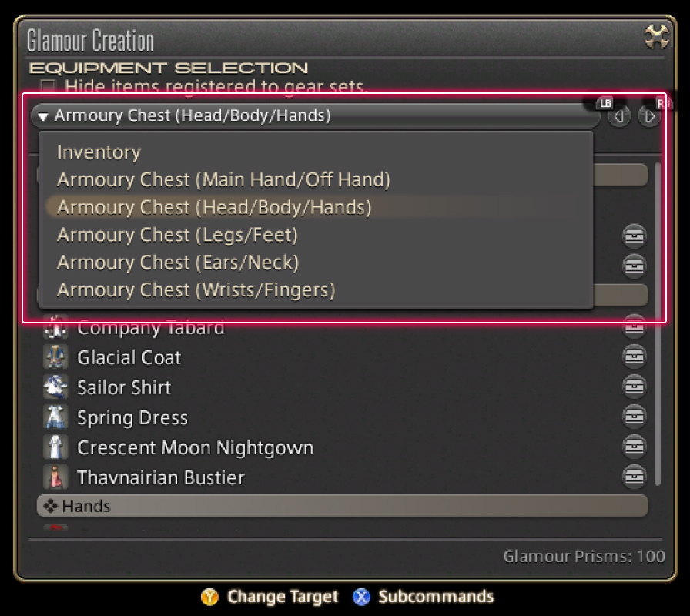Collapse the Hands section header
This screenshot has height=616, width=690.
(x=342, y=506)
